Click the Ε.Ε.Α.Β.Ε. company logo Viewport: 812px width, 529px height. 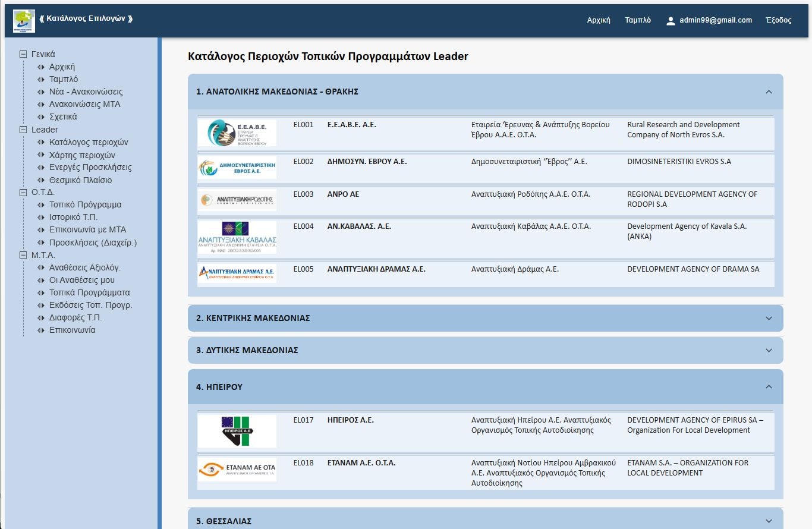(237, 133)
